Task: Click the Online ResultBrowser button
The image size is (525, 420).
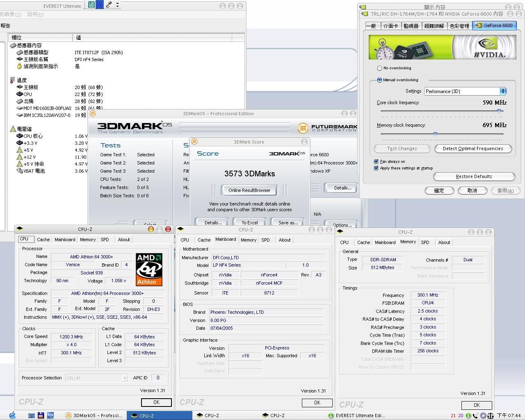Action: [x=249, y=190]
